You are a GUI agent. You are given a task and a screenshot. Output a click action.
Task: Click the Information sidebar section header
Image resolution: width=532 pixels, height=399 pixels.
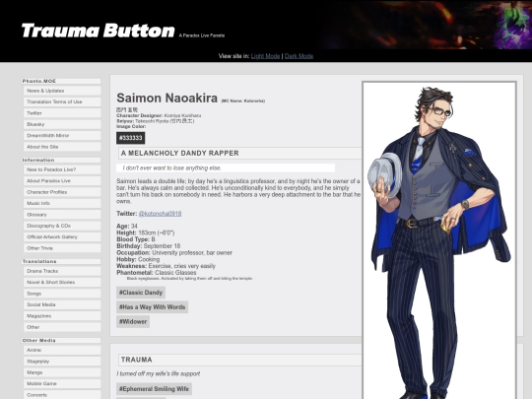point(61,161)
